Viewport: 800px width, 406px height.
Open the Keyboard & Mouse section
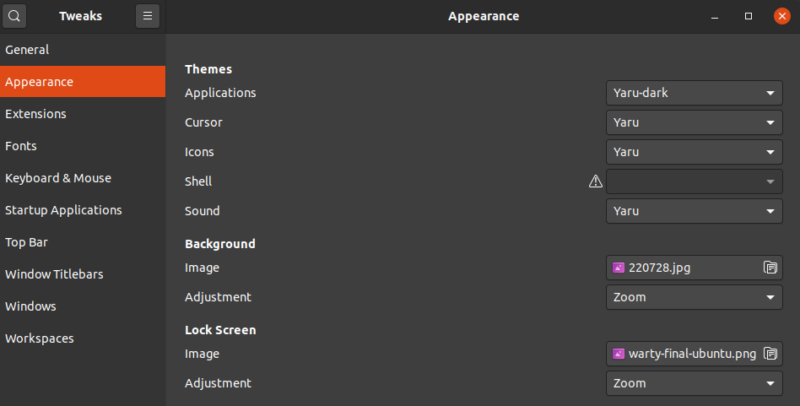tap(58, 178)
